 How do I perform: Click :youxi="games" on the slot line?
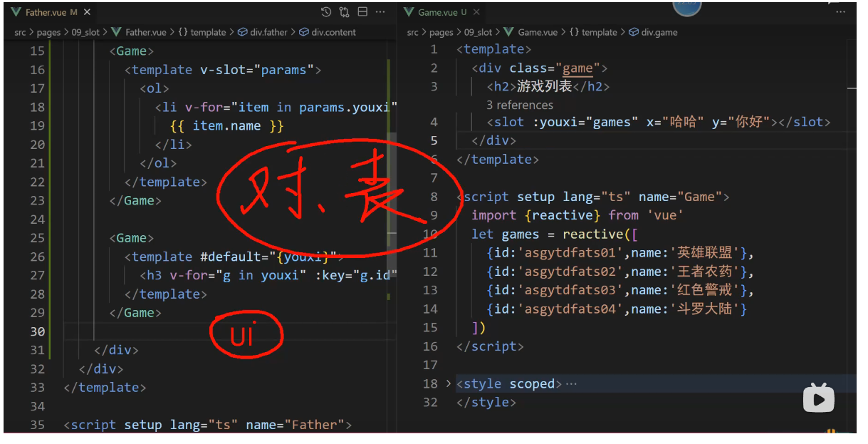[x=585, y=122]
